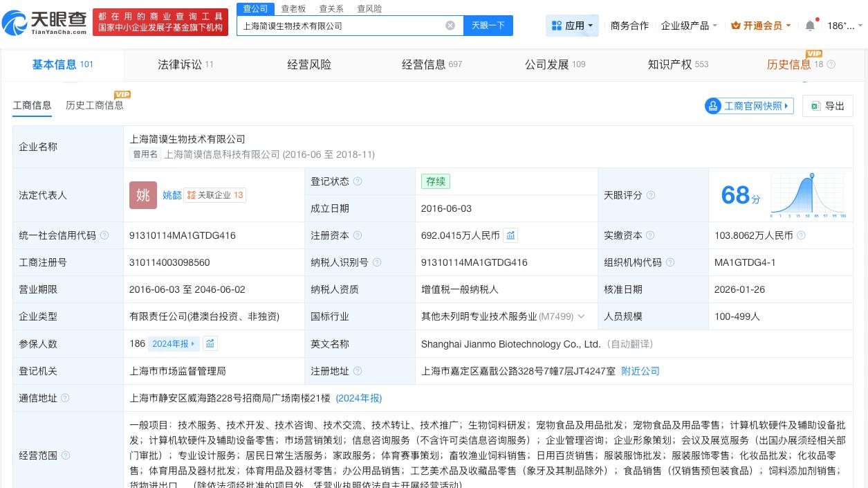
Task: Click the 天眼一下 search button
Action: tap(488, 25)
